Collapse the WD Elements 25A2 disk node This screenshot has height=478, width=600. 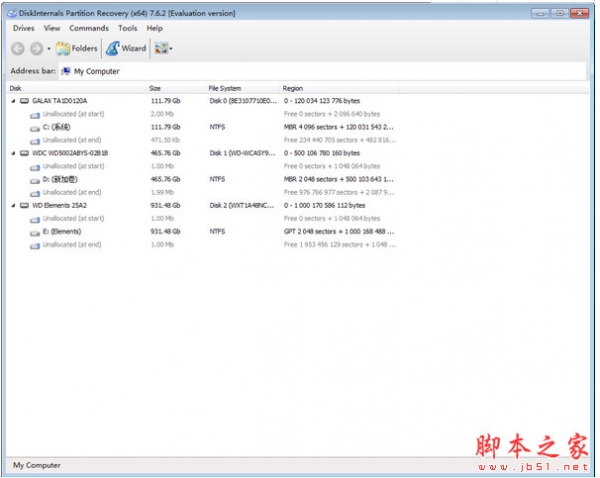[x=14, y=206]
